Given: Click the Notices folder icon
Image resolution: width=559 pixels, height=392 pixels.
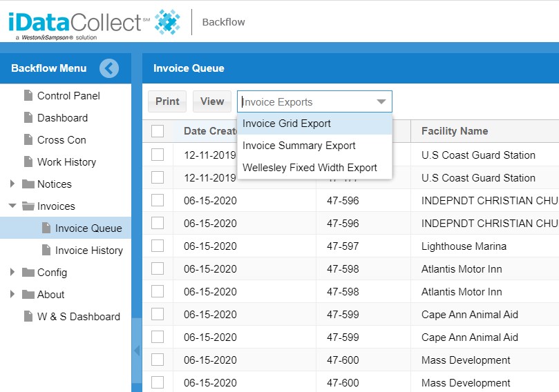Looking at the screenshot, I should (x=28, y=184).
